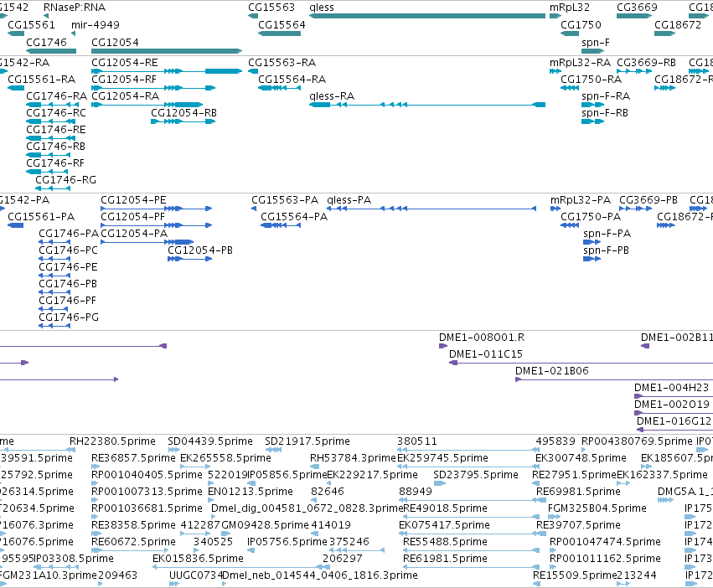This screenshot has height=588, width=713.
Task: Open the qless-PA protein feature
Action: tap(431, 209)
